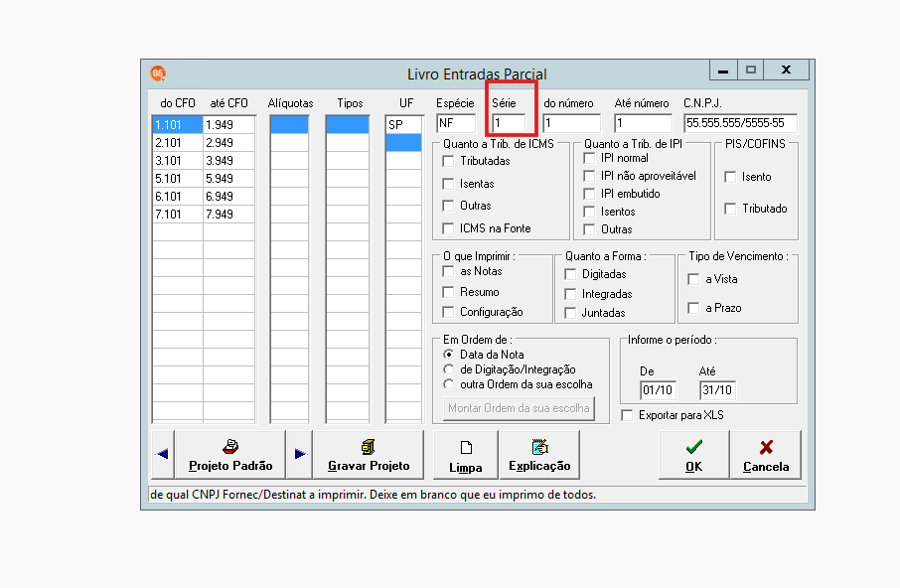This screenshot has width=900, height=588.
Task: Enable PIS/COFINS Tributado checkbox
Action: 730,209
